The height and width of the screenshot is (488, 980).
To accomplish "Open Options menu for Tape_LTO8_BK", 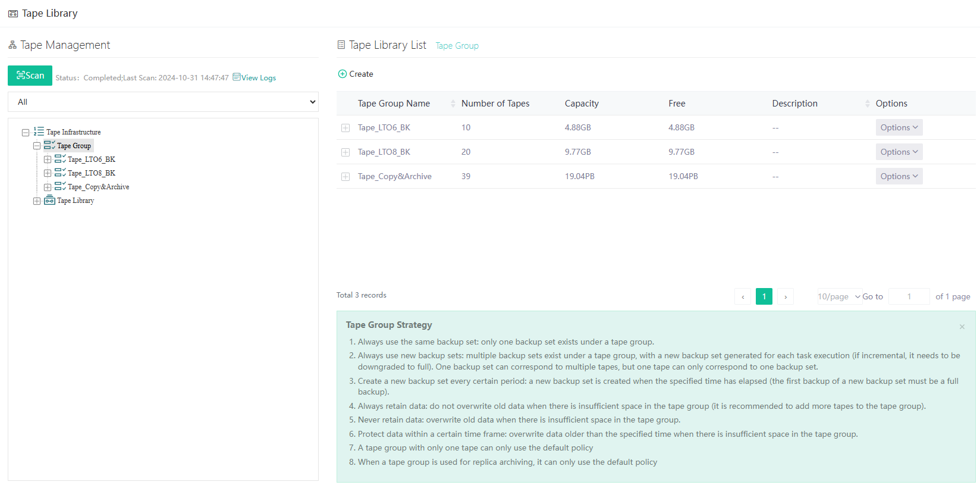I will (899, 152).
